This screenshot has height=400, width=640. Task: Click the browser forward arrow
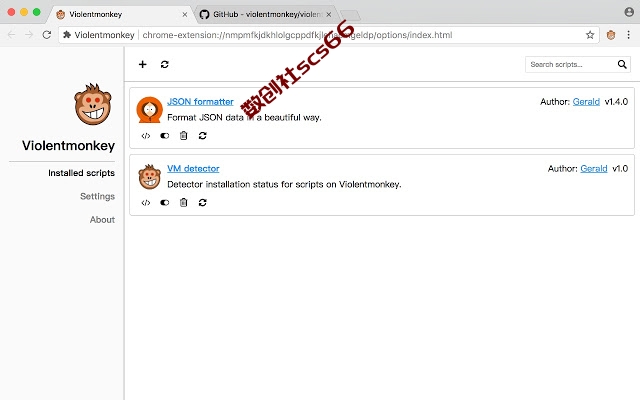point(29,35)
